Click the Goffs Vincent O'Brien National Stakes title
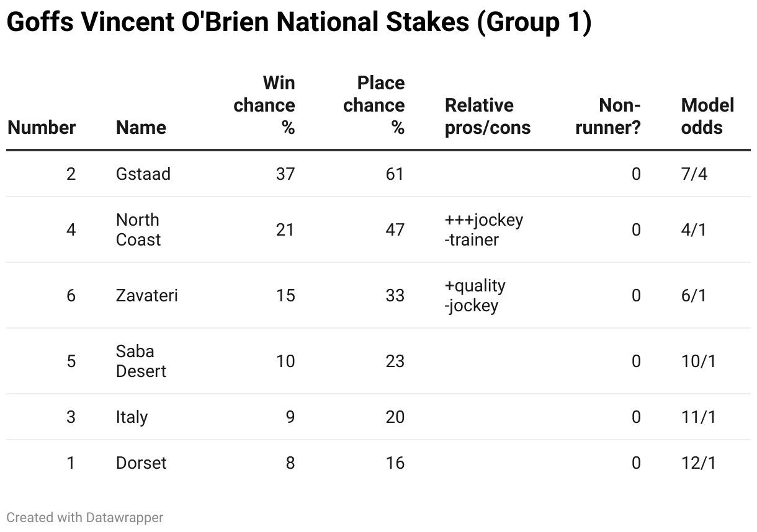This screenshot has width=757, height=532. click(x=298, y=22)
